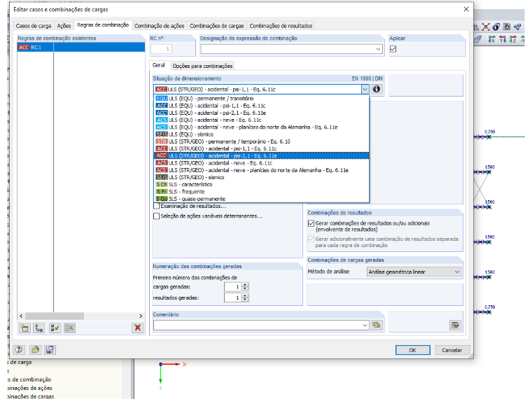The height and width of the screenshot is (399, 532).
Task: Click the info sphere icon in main toolbar
Action: point(496,27)
